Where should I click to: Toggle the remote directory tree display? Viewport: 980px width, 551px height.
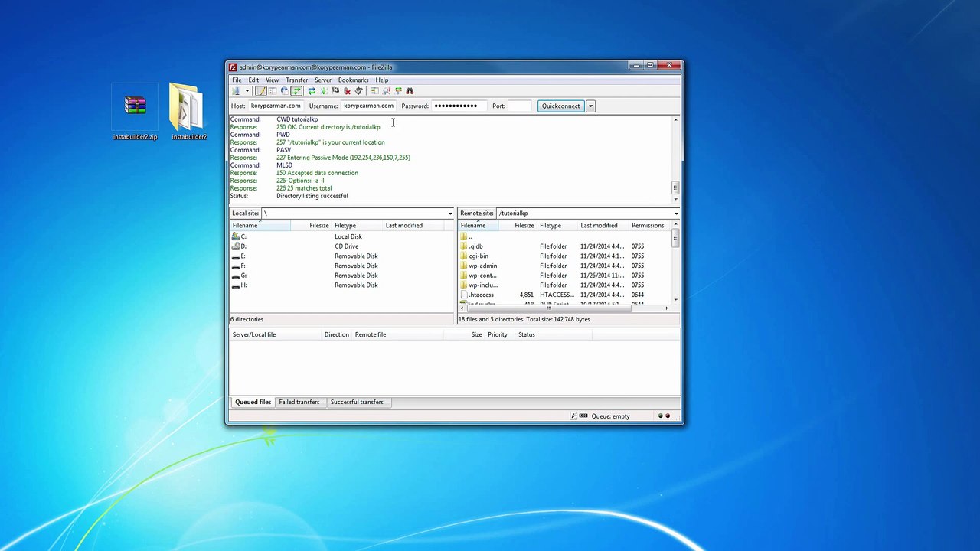tap(284, 91)
